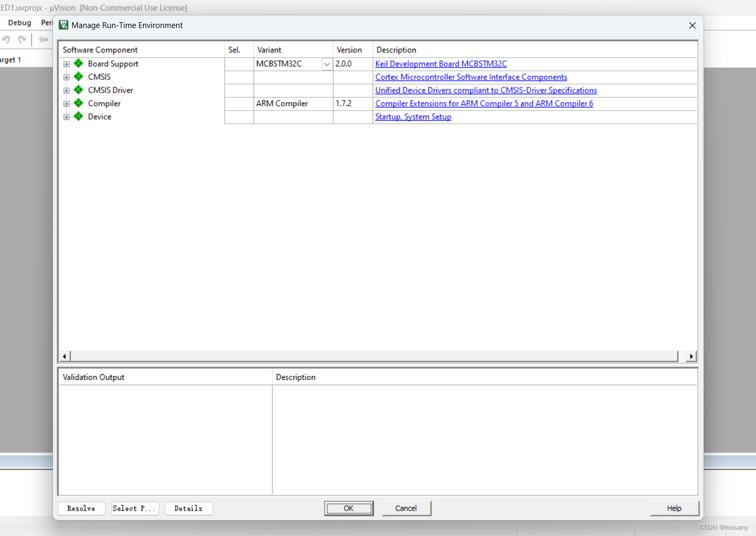The image size is (756, 536).
Task: Cancel the Run-Time Environment dialog
Action: 406,508
